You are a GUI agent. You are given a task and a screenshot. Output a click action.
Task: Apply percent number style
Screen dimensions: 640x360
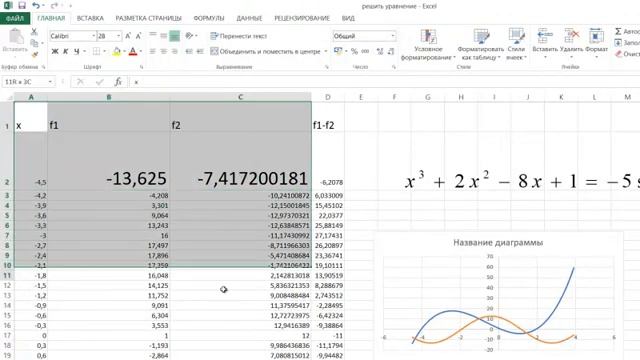(354, 51)
